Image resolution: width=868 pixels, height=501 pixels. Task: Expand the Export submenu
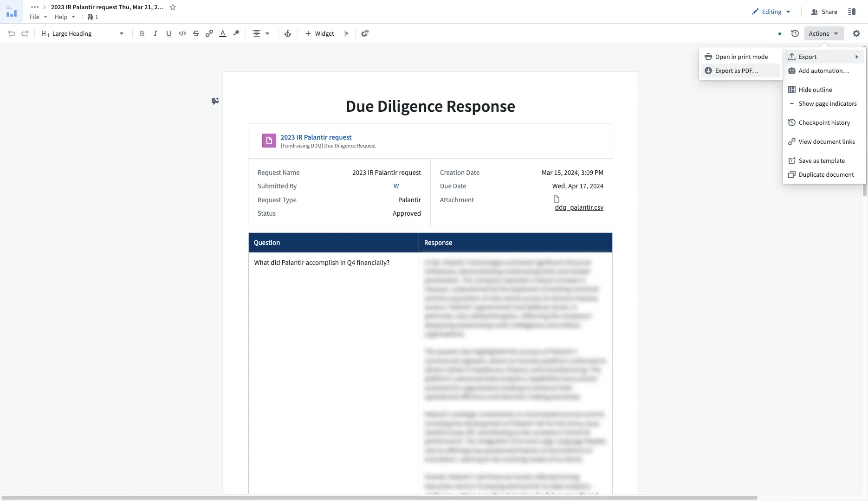pyautogui.click(x=823, y=57)
